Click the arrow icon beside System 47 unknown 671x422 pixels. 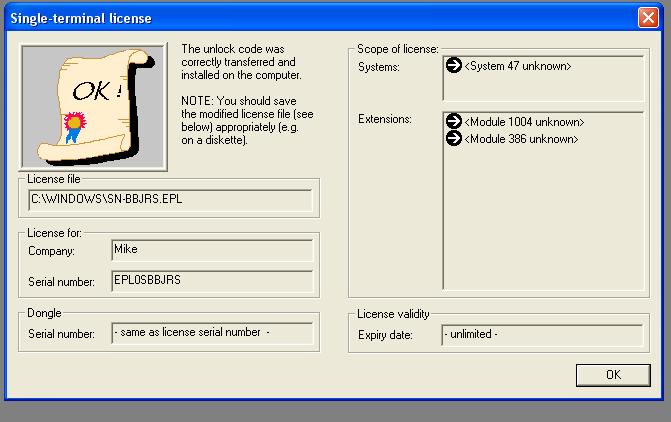(x=454, y=66)
